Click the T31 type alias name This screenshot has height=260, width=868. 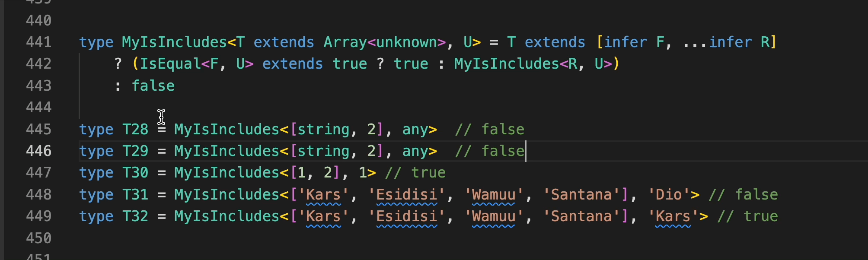pyautogui.click(x=135, y=194)
